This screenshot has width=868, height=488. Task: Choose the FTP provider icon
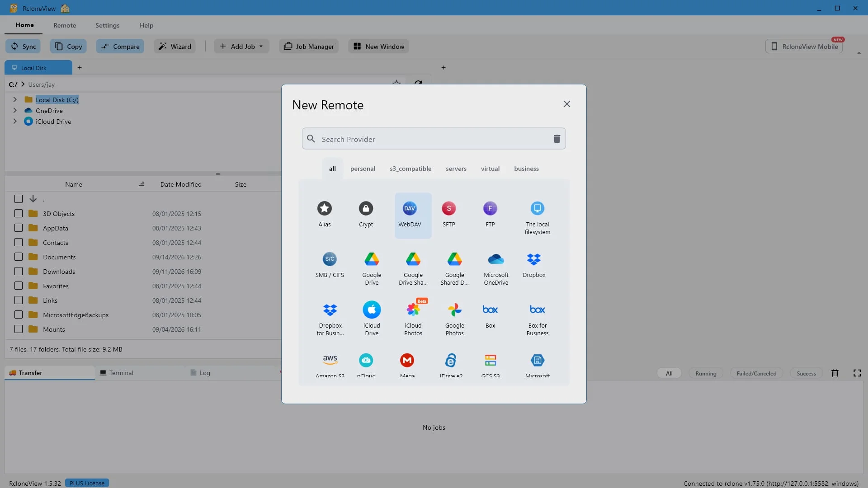click(x=490, y=209)
